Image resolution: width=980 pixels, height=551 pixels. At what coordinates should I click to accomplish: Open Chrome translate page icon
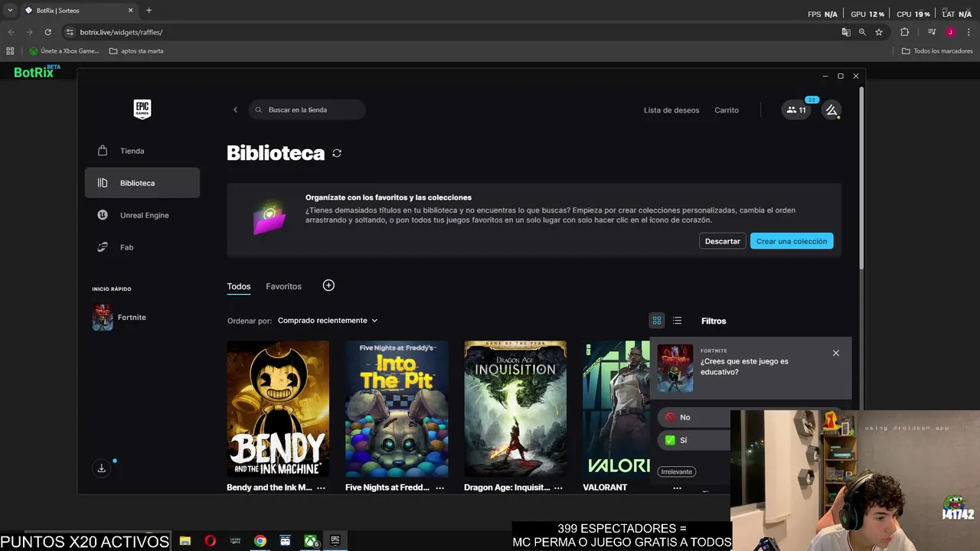[x=846, y=32]
